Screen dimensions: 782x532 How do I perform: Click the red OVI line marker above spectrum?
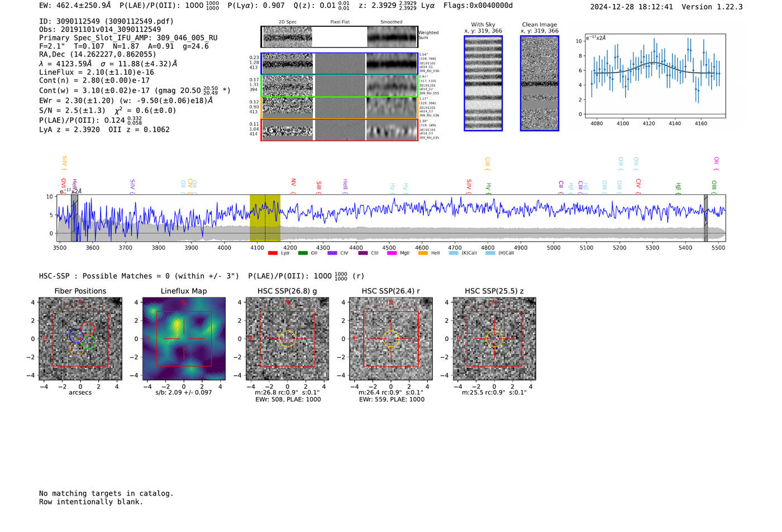pos(64,185)
